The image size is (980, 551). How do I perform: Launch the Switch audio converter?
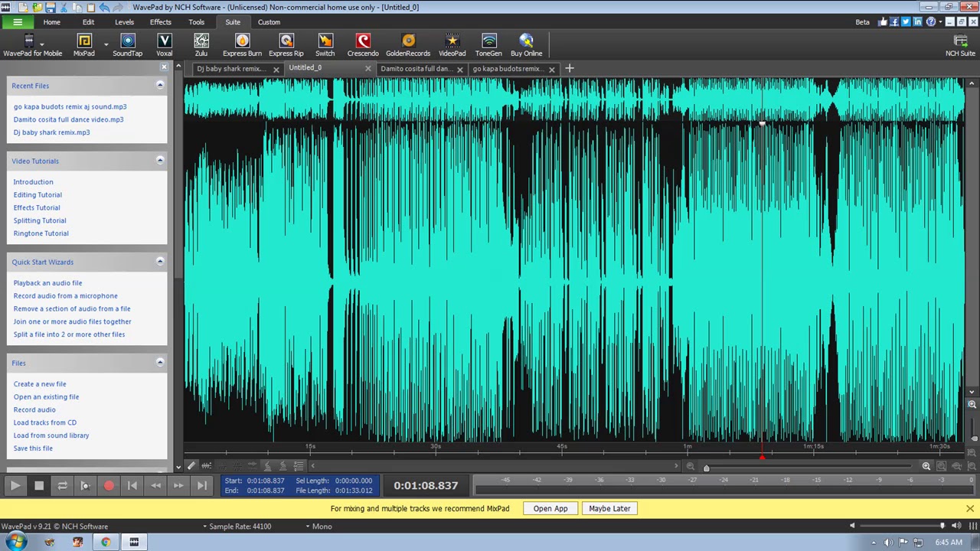325,45
